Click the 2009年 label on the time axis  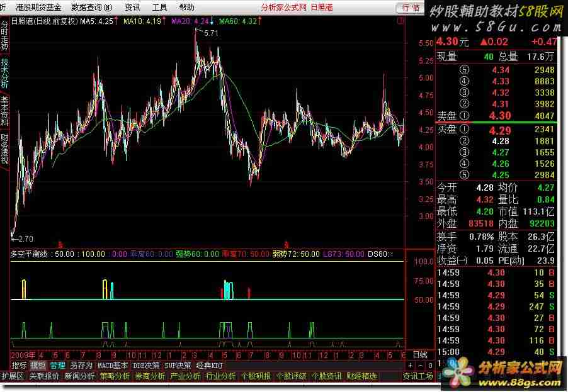click(23, 355)
